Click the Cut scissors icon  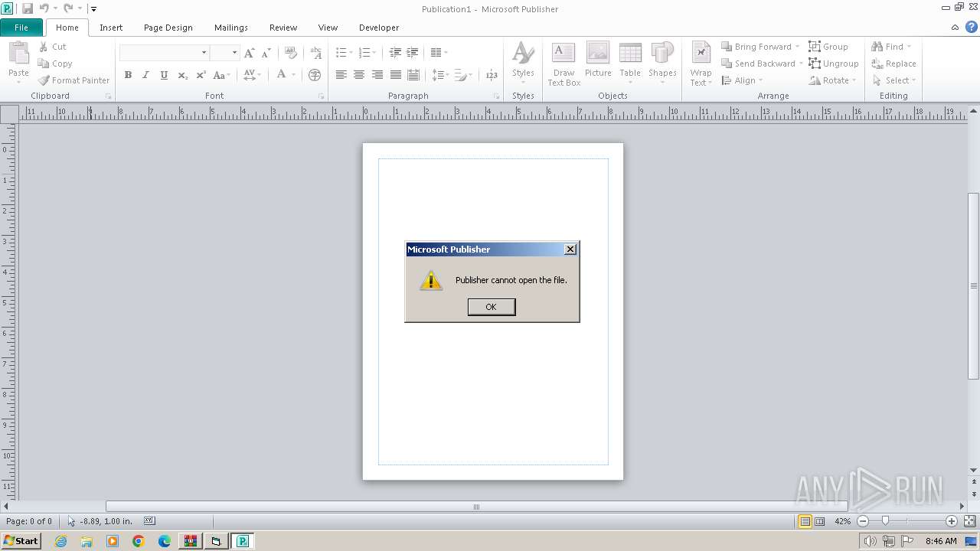coord(44,47)
